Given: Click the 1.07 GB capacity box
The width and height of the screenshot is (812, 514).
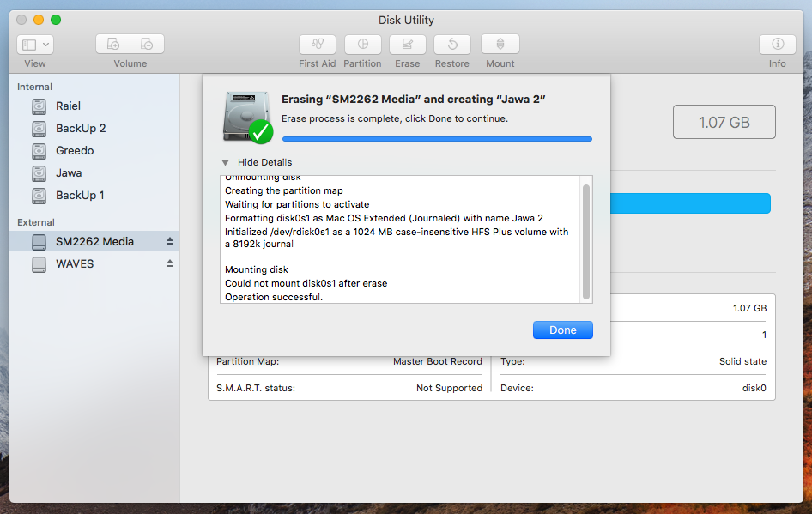Looking at the screenshot, I should coord(724,122).
